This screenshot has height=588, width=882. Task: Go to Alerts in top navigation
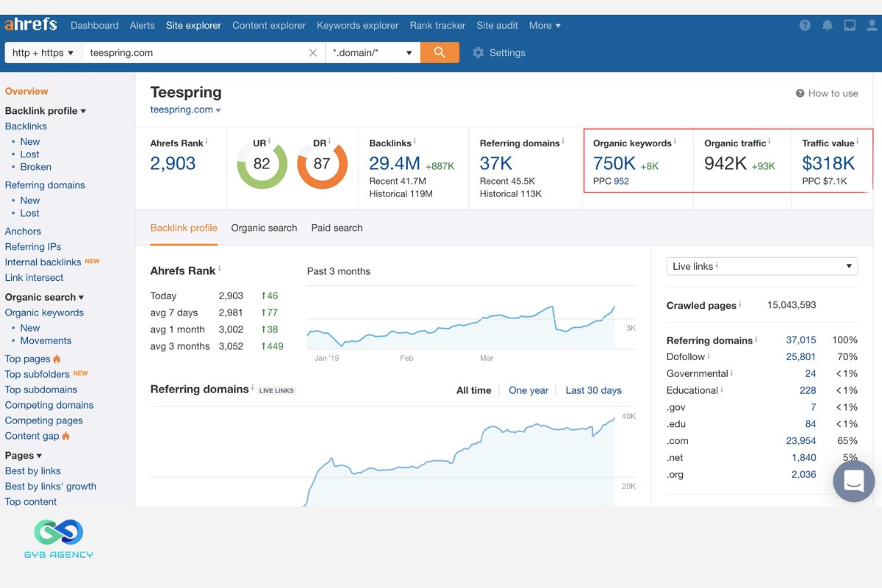tap(142, 25)
